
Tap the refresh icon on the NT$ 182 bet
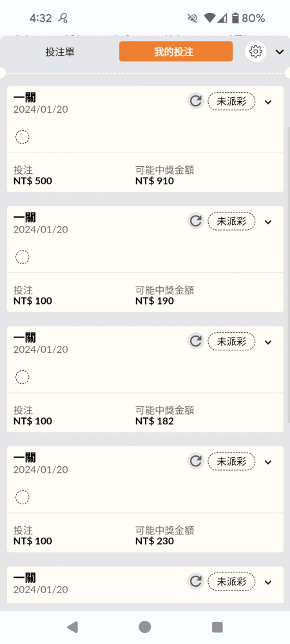tap(196, 341)
